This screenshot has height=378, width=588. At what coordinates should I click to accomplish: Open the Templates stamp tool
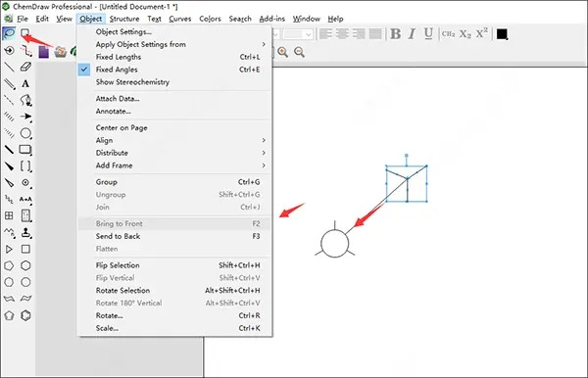tap(25, 232)
